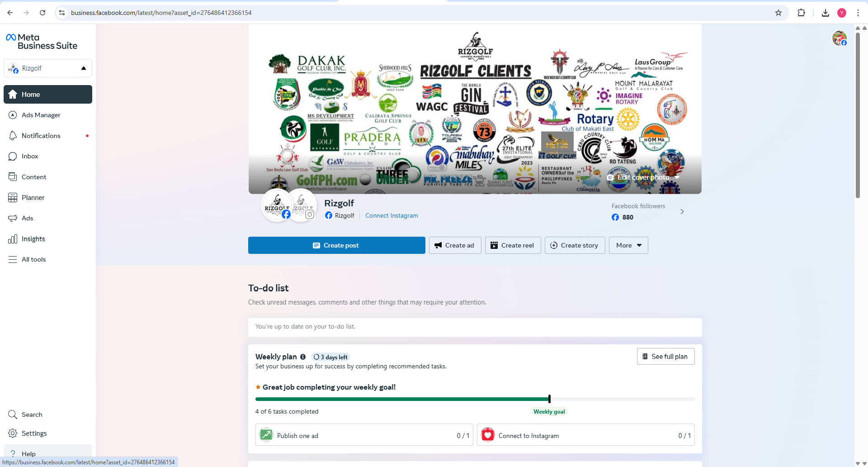Image resolution: width=868 pixels, height=467 pixels.
Task: Go to Inbox in the sidebar
Action: 48,156
